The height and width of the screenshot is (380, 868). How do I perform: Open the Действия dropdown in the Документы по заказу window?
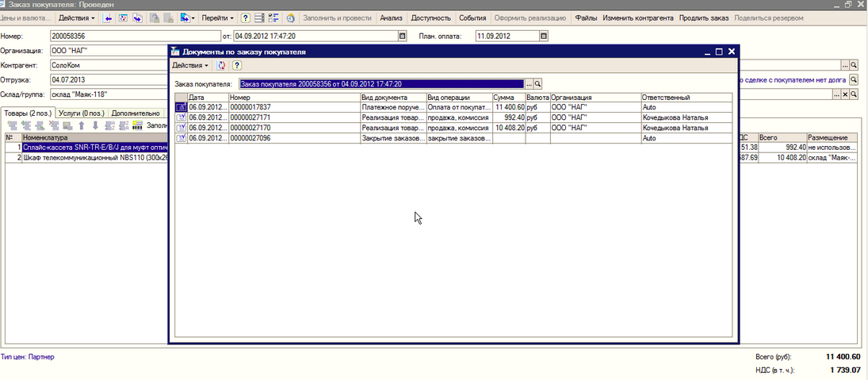[x=190, y=65]
